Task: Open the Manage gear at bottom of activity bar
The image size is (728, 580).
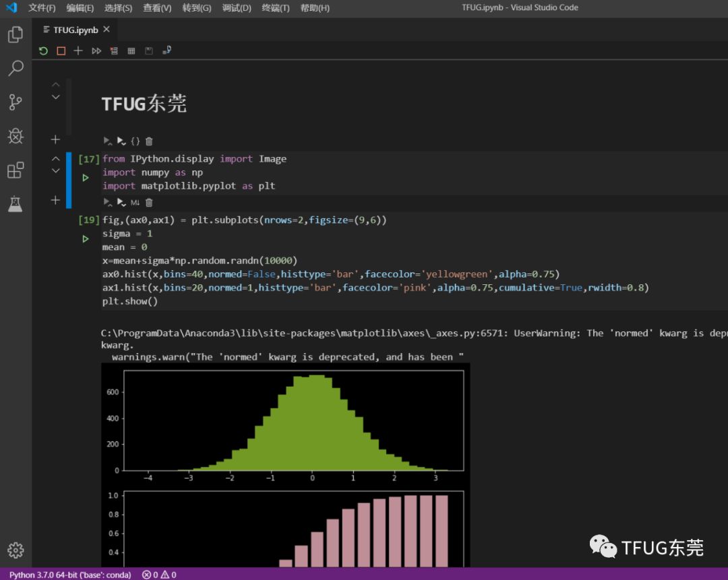Action: point(16,550)
